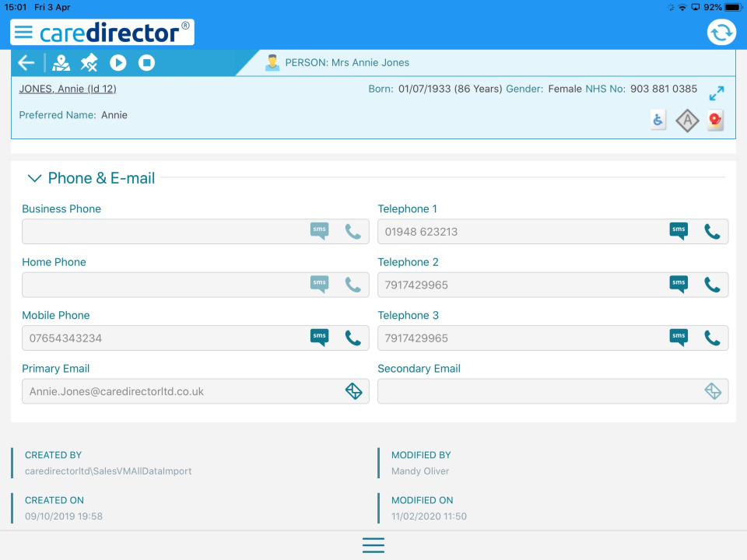Send SMS to Business Phone

click(319, 231)
